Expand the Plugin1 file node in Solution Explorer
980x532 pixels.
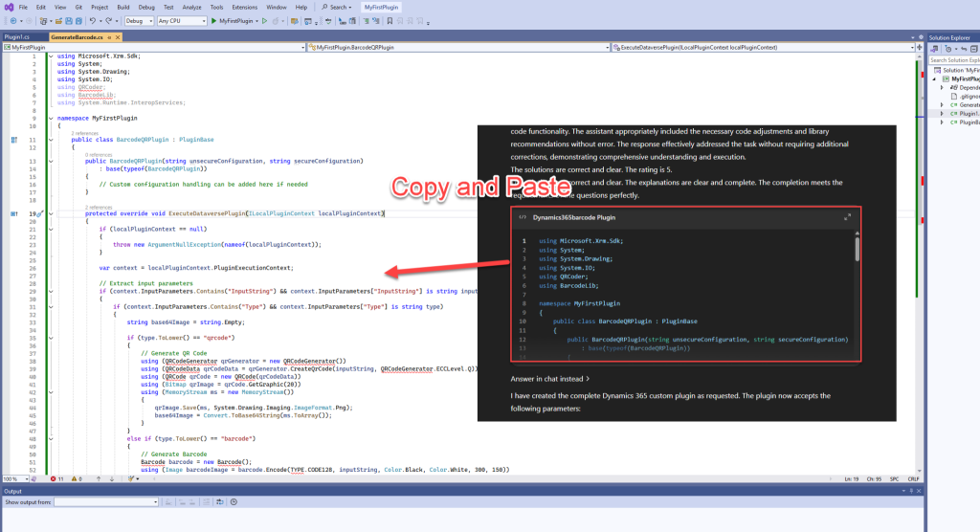(x=942, y=114)
